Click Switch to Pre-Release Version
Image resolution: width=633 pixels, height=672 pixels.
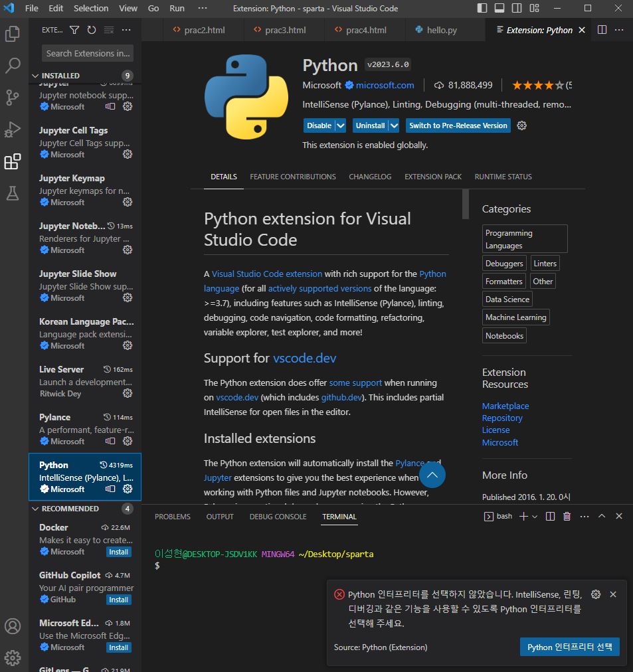pyautogui.click(x=458, y=126)
